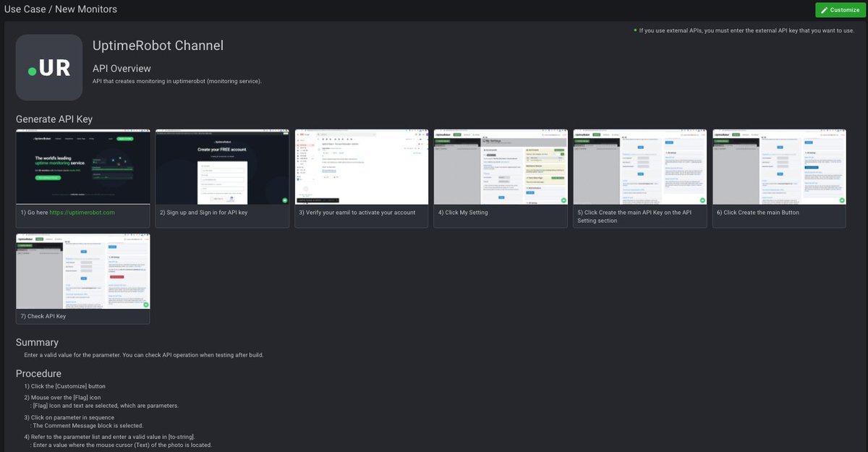Image resolution: width=868 pixels, height=452 pixels.
Task: Click the 'Use Case / New Monitors' breadcrumb
Action: point(61,9)
